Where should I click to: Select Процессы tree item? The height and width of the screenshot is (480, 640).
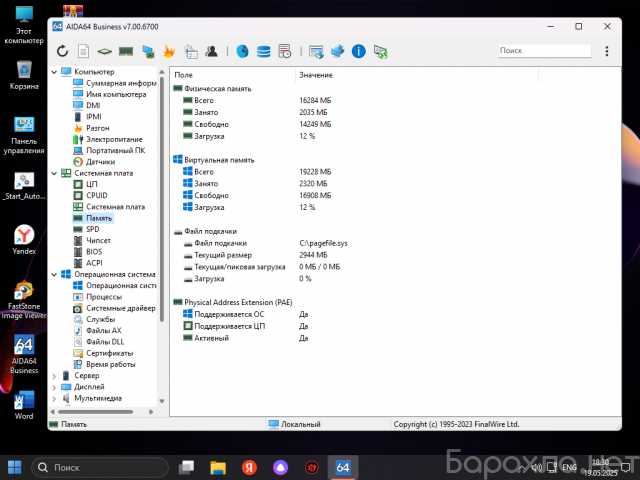tap(104, 297)
